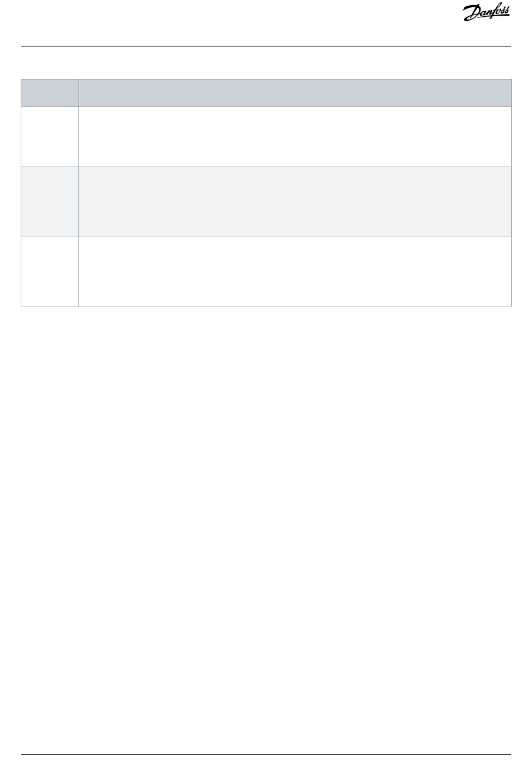Image resolution: width=532 pixels, height=772 pixels.
Task: Select the narrow cell in the light-gray middle row
Action: pos(50,201)
